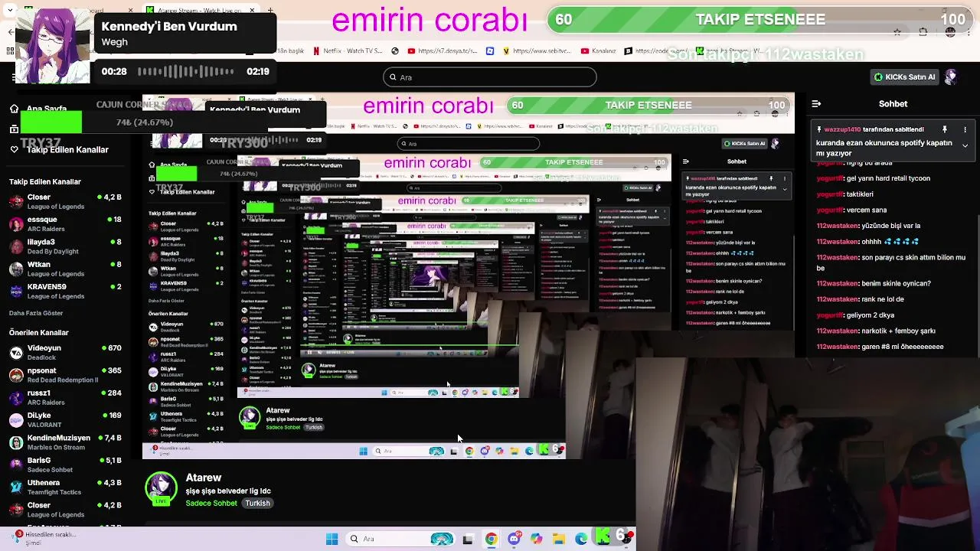Viewport: 980px width, 551px height.
Task: Open Microsoft Edge from the taskbar
Action: (x=581, y=539)
